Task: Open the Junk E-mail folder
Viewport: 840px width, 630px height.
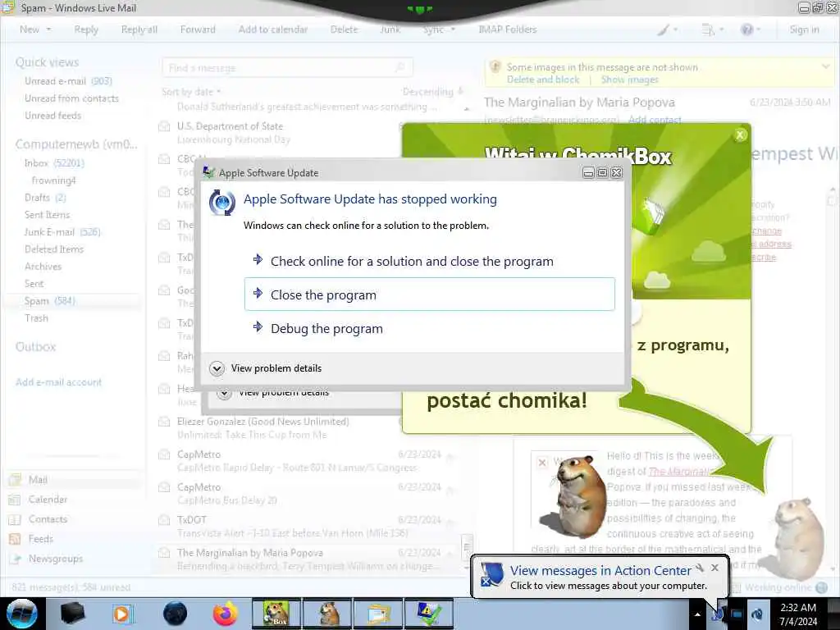Action: 62,232
